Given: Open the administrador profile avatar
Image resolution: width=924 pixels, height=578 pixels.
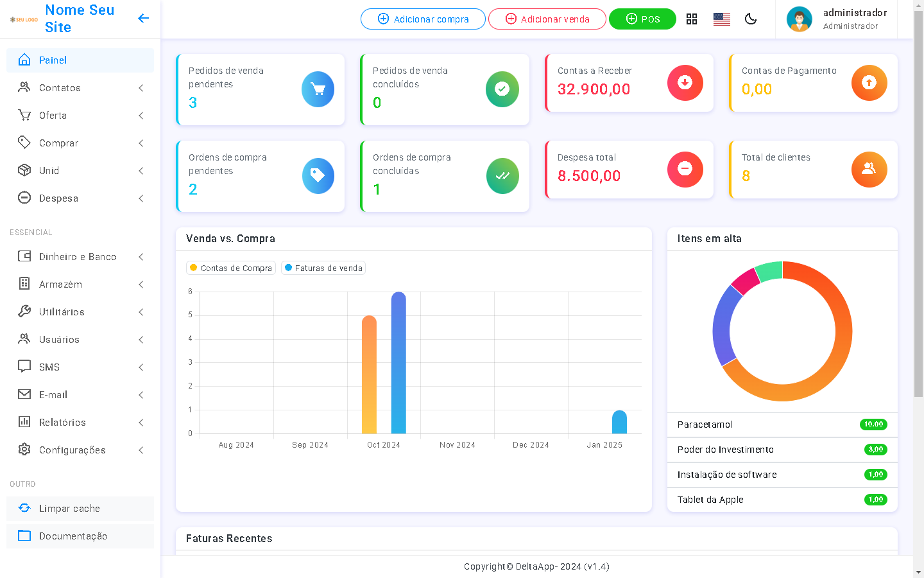Looking at the screenshot, I should click(799, 19).
